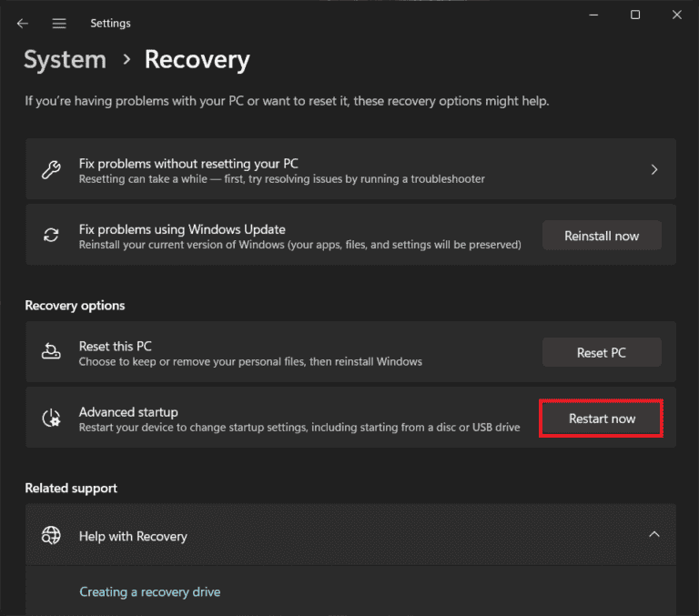This screenshot has width=699, height=616.
Task: Go to System in the breadcrumb
Action: pos(65,60)
